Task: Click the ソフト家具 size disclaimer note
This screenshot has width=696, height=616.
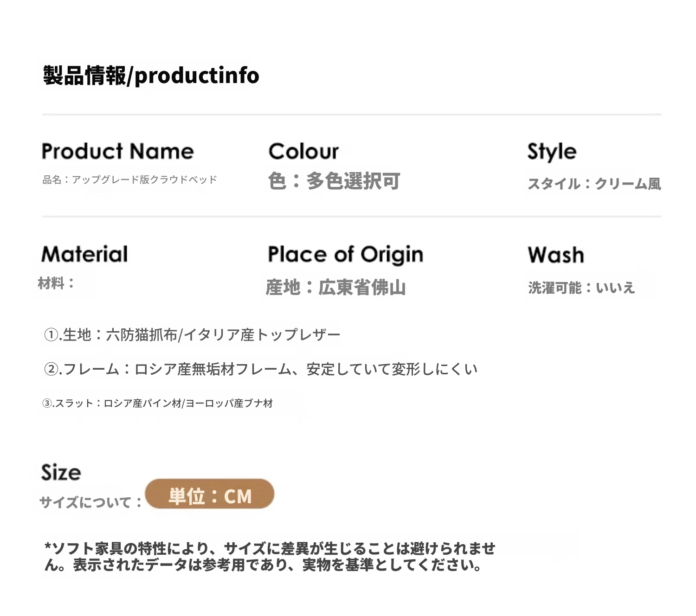Action: click(x=270, y=557)
